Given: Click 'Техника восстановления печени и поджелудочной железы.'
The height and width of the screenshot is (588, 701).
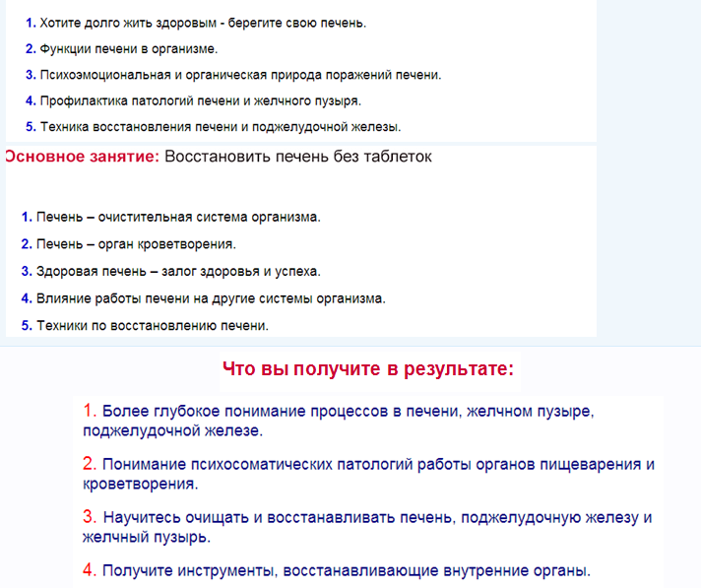Looking at the screenshot, I should click(x=221, y=127).
